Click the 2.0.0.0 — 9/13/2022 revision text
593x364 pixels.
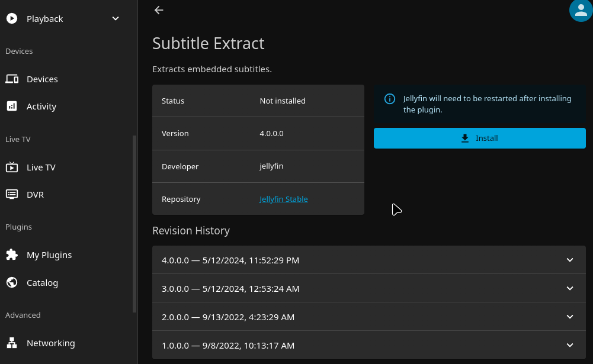(228, 317)
